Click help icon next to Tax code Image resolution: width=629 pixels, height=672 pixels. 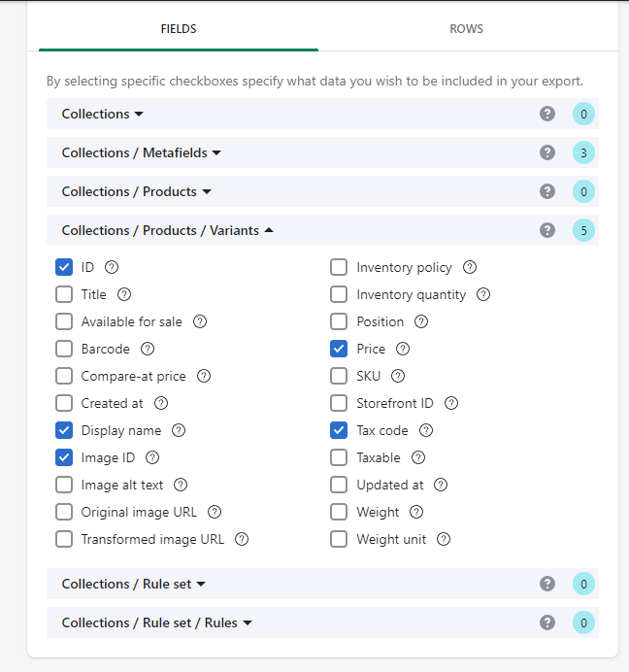point(426,430)
